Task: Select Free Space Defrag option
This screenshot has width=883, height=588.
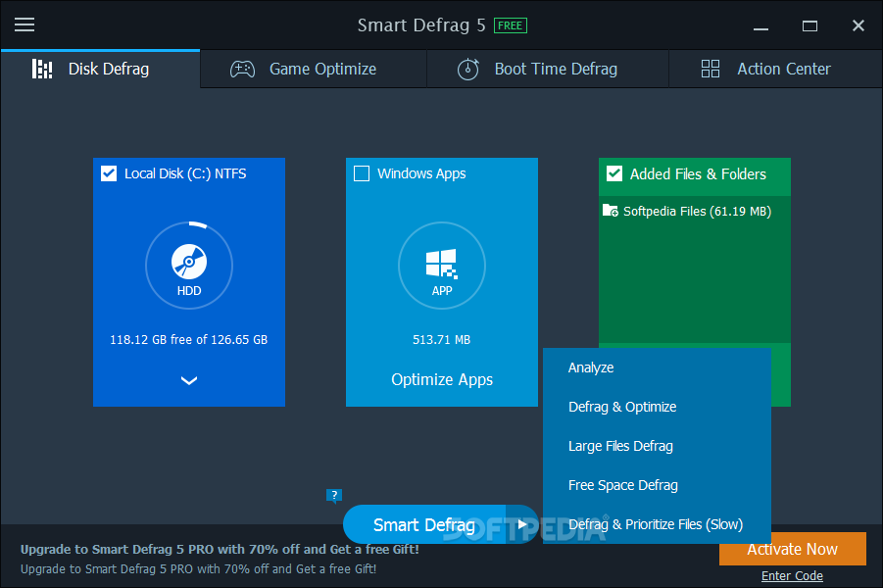Action: (657, 485)
